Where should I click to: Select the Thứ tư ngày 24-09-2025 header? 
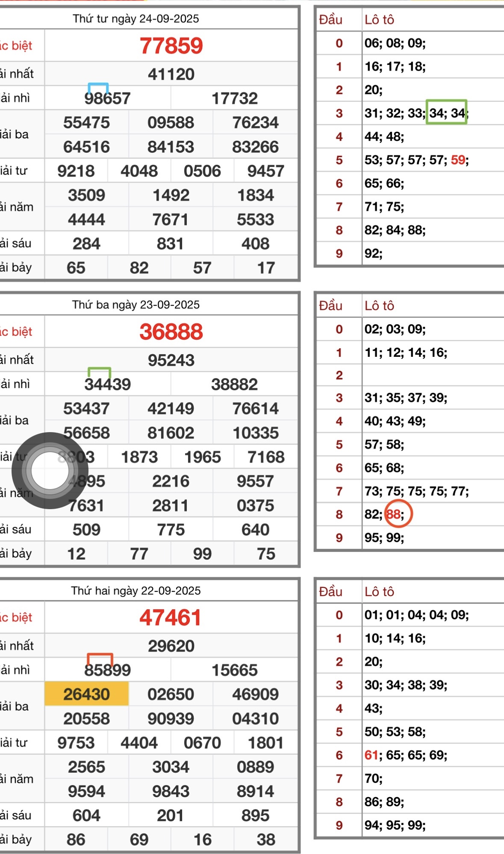pos(136,19)
